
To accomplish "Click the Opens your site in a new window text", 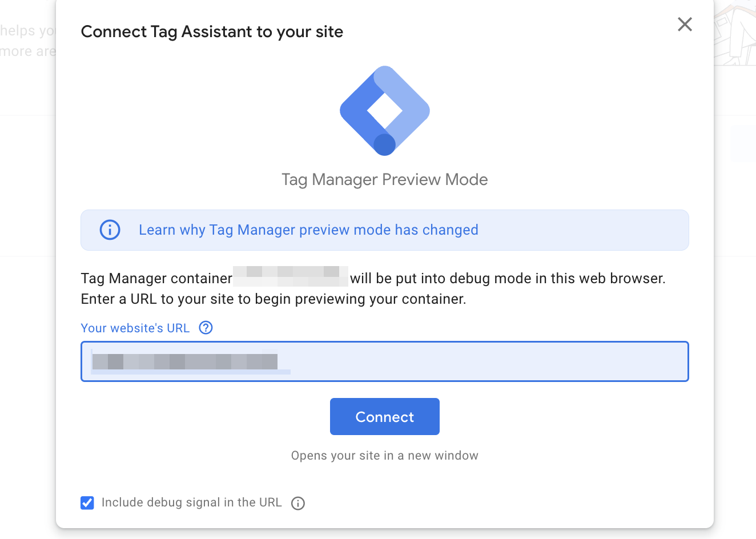I will coord(385,456).
